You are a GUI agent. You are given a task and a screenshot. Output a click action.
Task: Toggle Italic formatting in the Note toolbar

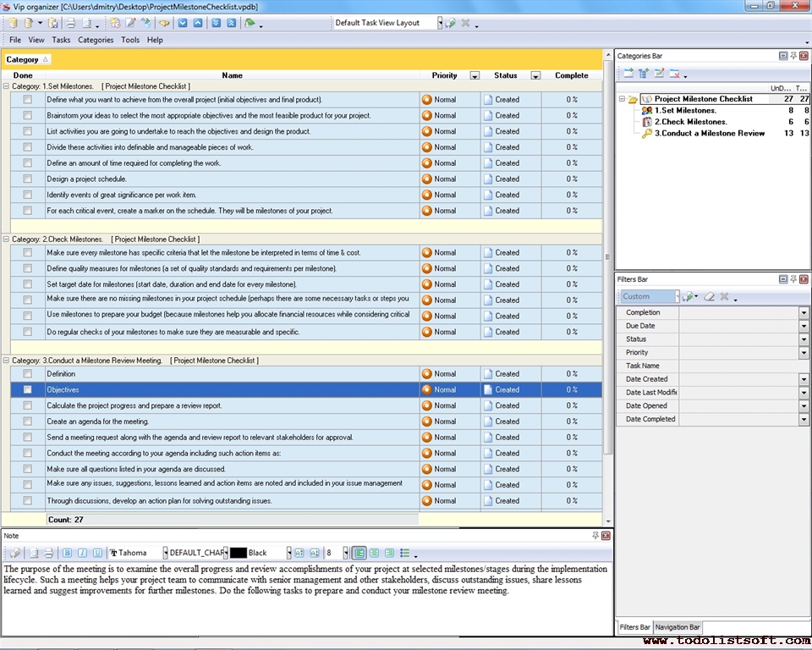point(83,553)
